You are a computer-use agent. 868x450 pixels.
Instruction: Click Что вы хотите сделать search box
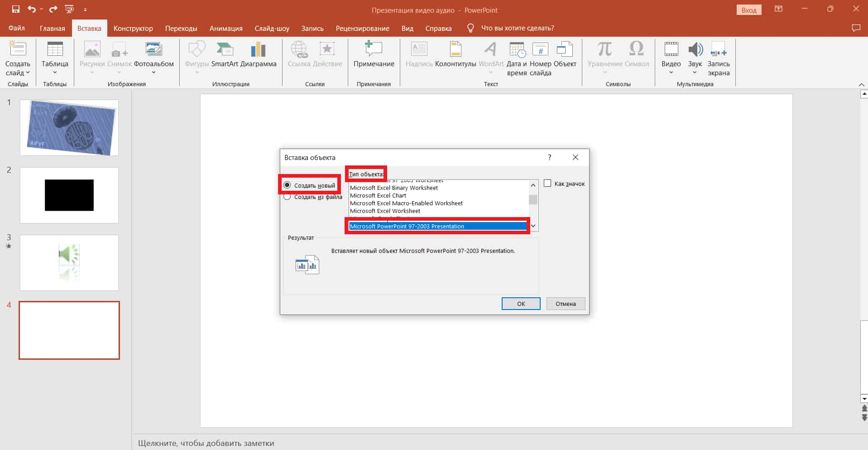pyautogui.click(x=518, y=28)
